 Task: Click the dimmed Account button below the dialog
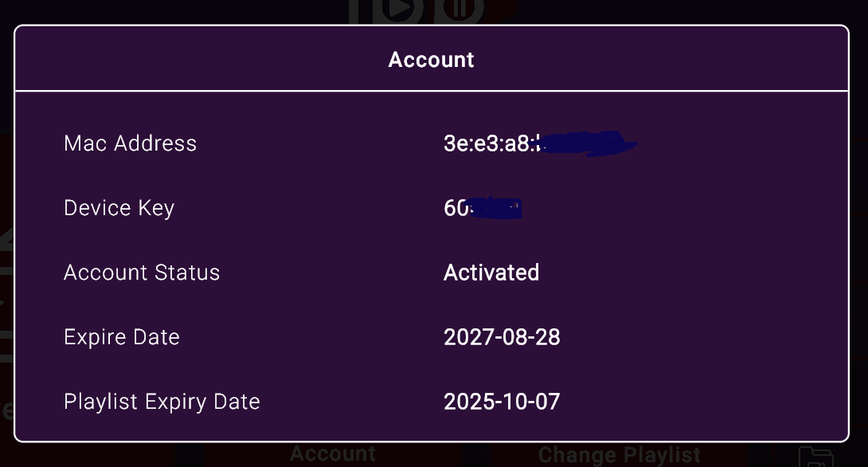332,454
